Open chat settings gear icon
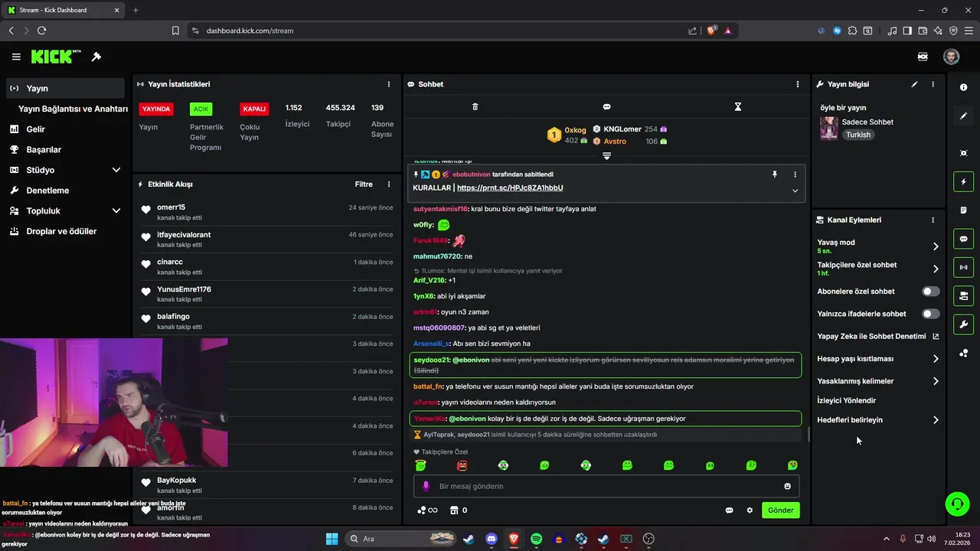 tap(750, 510)
